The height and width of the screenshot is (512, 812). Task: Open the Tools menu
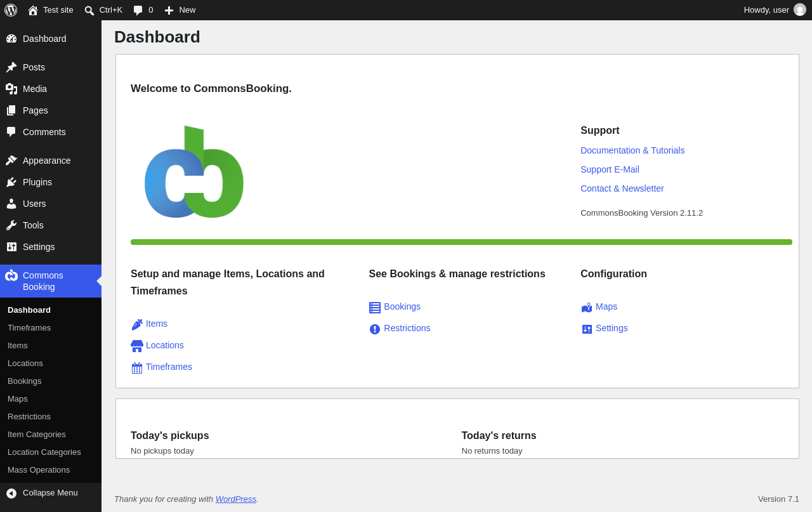point(51,225)
